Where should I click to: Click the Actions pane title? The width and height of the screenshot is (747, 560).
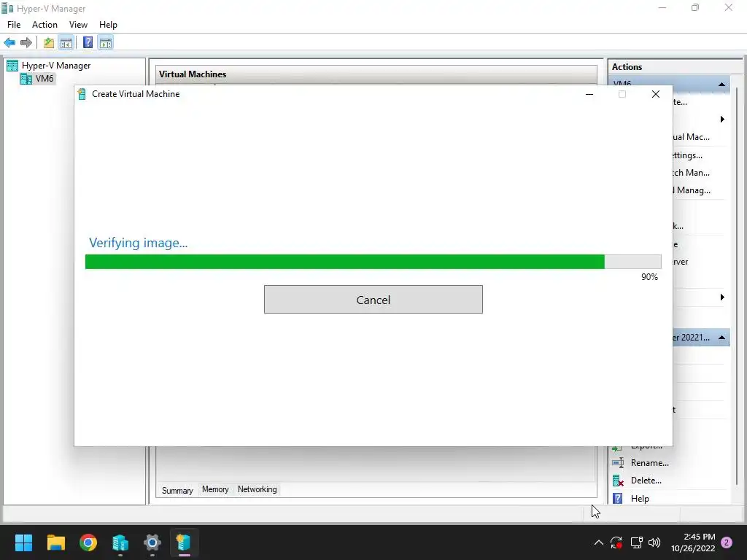point(627,67)
